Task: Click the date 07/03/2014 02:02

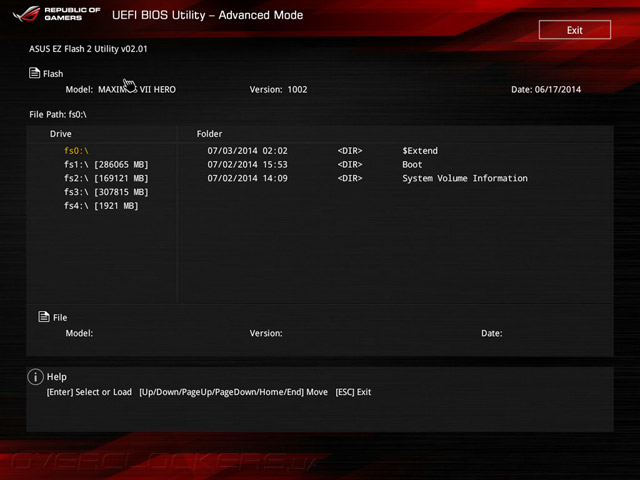Action: point(247,151)
